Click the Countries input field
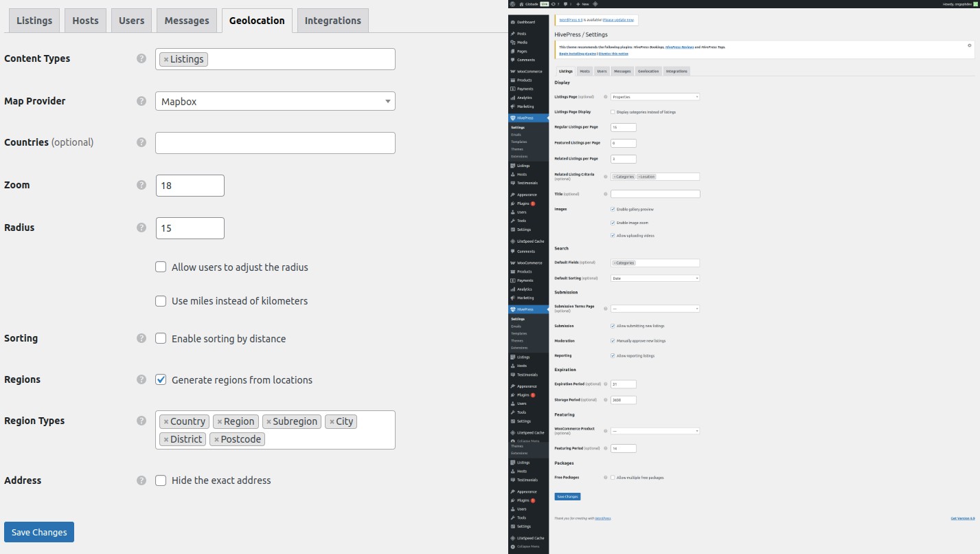This screenshot has width=980, height=554. click(275, 143)
